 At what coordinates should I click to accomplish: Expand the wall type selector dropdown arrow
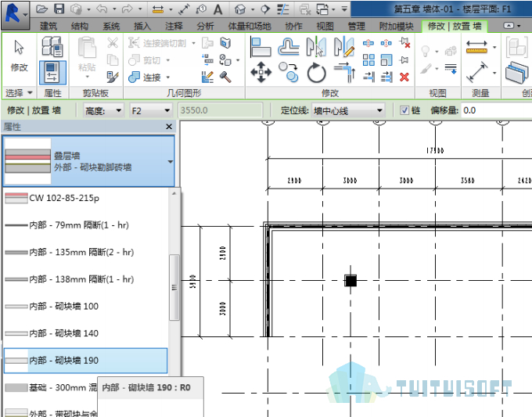[171, 162]
